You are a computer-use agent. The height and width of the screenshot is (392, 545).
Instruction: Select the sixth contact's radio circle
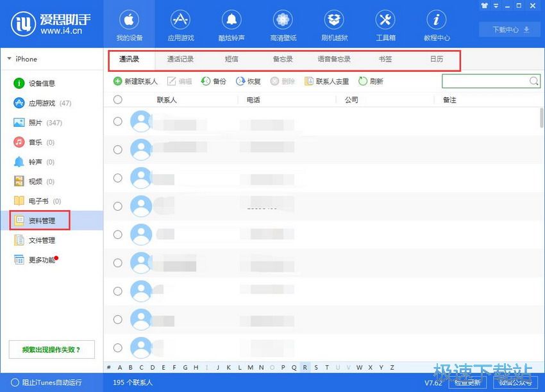118,263
